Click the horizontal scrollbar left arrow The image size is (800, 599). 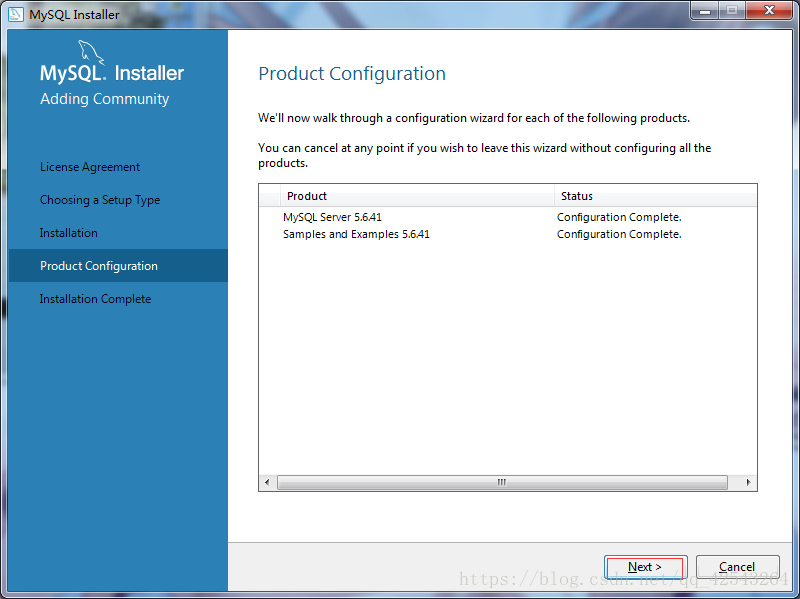(x=267, y=482)
